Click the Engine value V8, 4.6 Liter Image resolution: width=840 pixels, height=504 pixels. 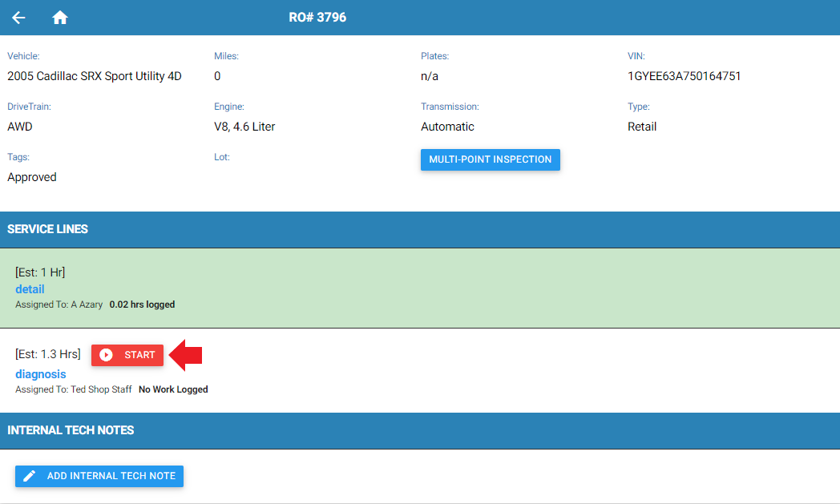point(244,127)
